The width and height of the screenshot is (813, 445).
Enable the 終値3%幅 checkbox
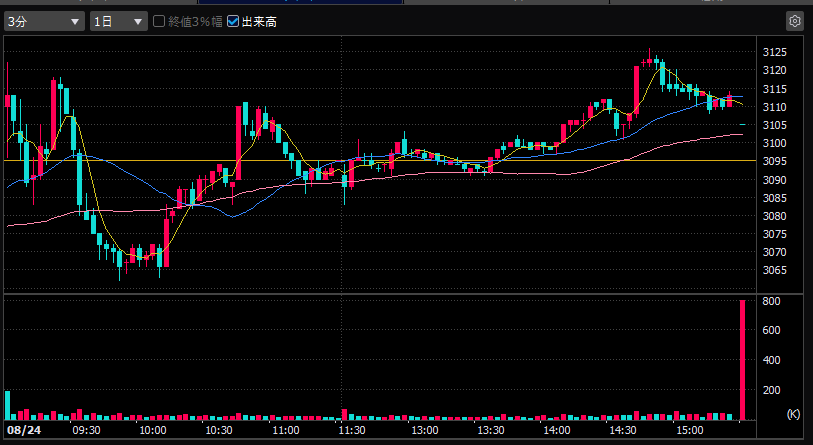click(x=159, y=21)
